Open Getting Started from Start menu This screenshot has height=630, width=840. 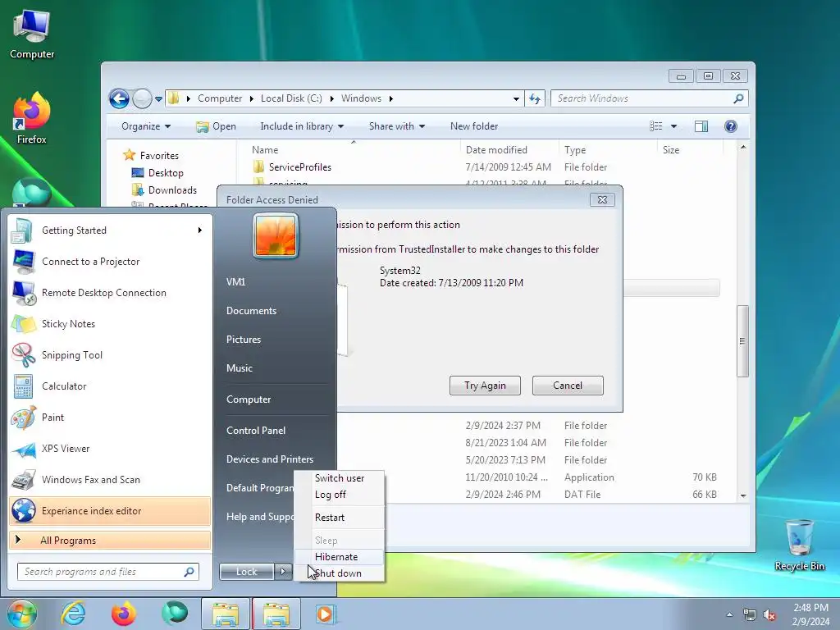click(109, 231)
